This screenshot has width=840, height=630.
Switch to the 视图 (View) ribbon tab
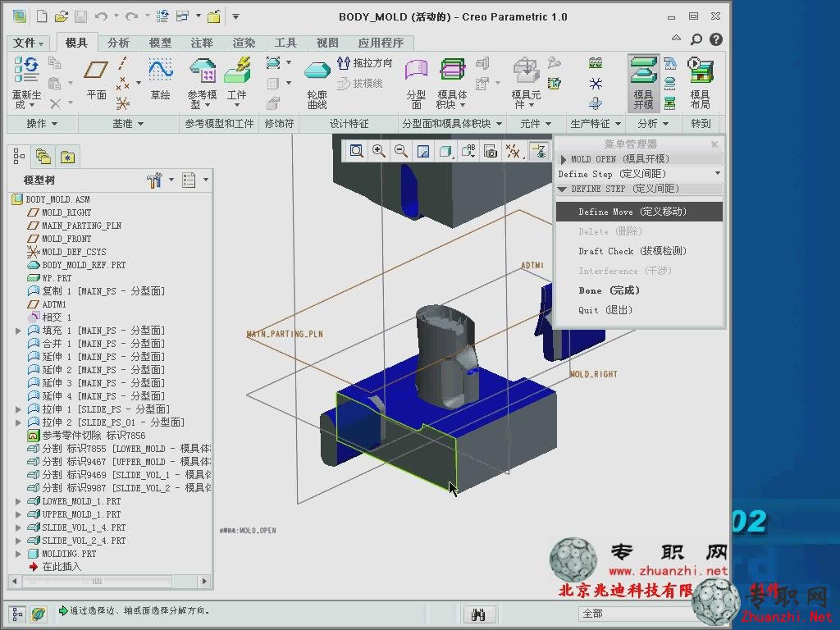tap(327, 43)
